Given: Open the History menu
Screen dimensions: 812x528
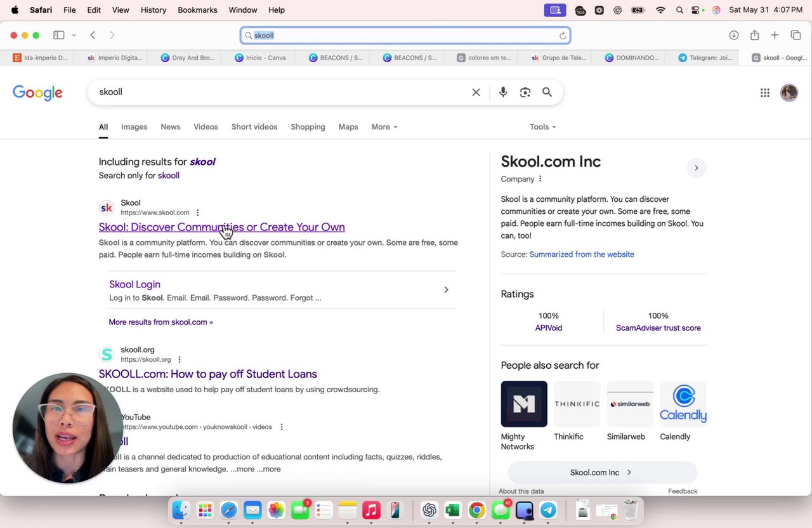Looking at the screenshot, I should tap(154, 10).
